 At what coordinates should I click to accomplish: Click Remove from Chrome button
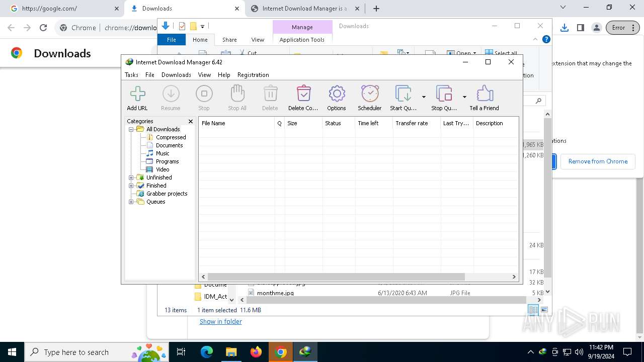598,161
